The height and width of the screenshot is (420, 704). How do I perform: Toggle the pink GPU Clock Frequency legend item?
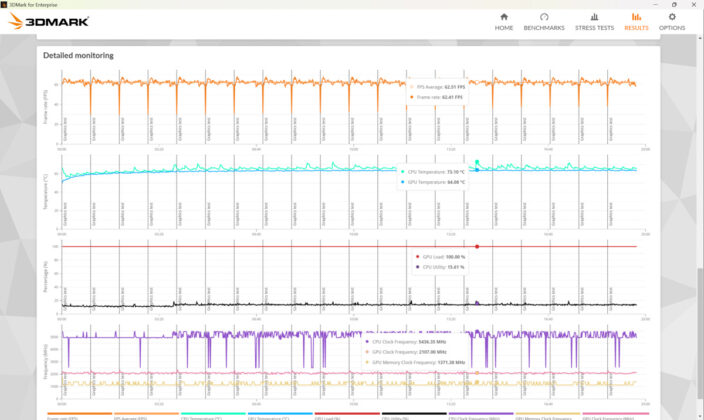pos(615,416)
